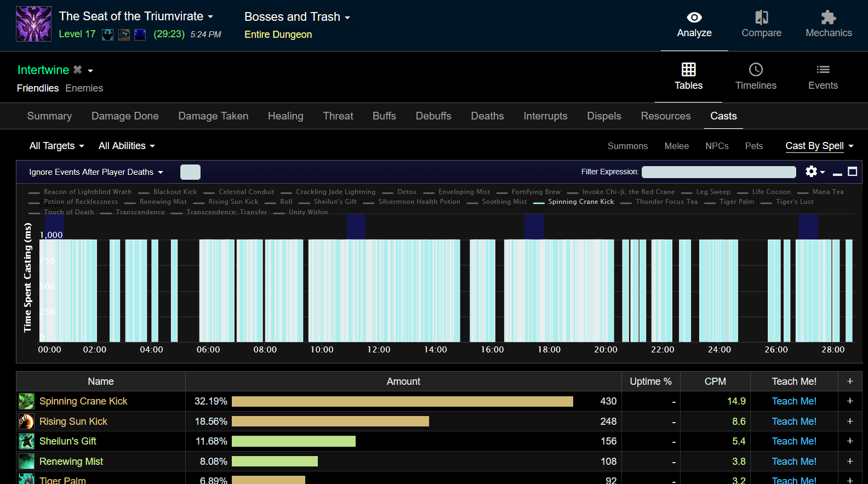Switch to the Healing tab
Image resolution: width=868 pixels, height=484 pixels.
pos(285,116)
